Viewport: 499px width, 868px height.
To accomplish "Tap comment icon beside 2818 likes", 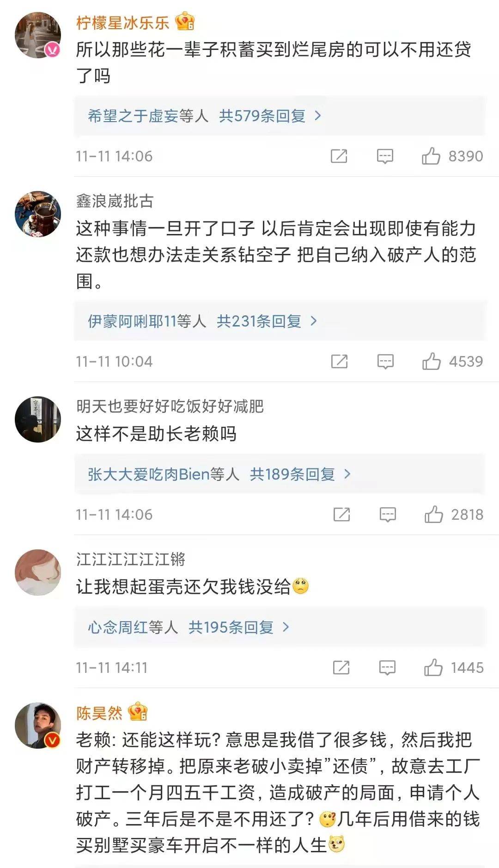I will click(x=388, y=515).
